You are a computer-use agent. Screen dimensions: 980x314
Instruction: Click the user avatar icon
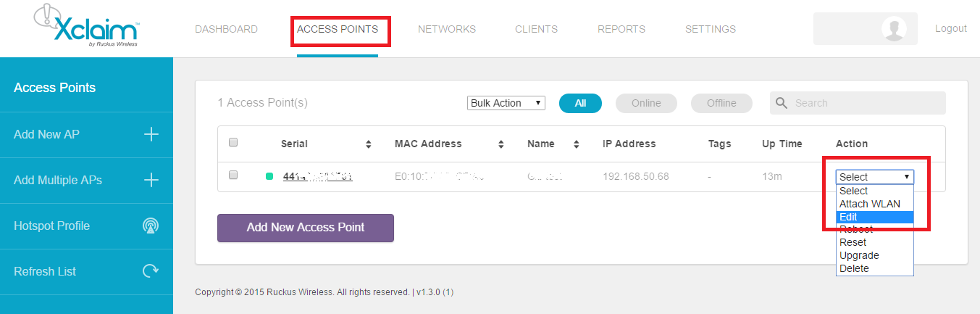[895, 29]
